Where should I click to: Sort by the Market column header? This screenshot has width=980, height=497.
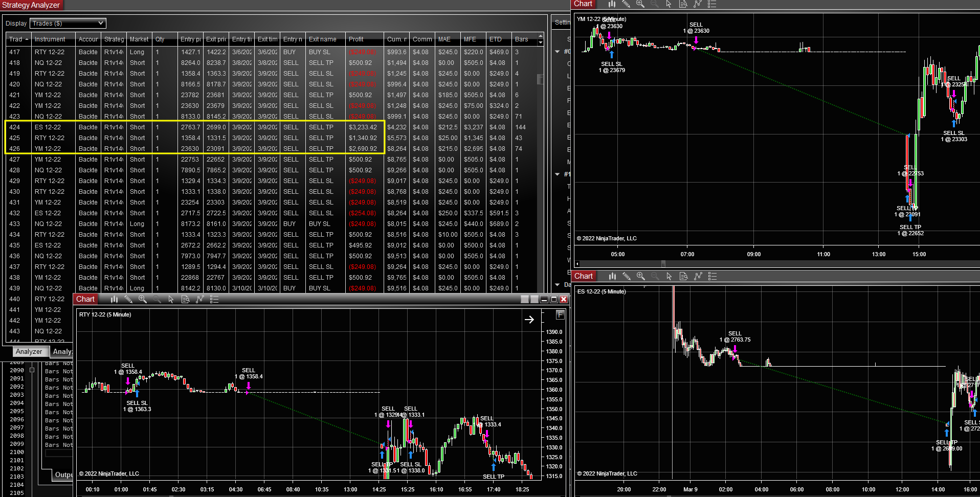coord(139,39)
